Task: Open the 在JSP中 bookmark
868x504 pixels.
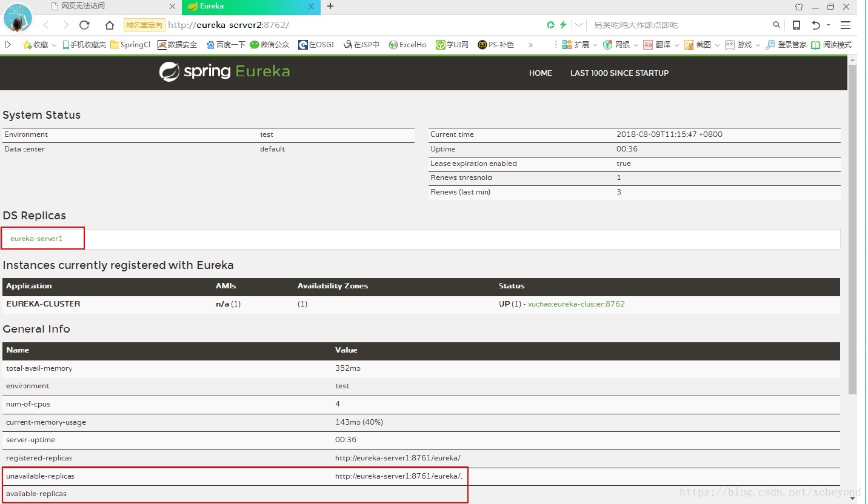Action: pos(361,44)
